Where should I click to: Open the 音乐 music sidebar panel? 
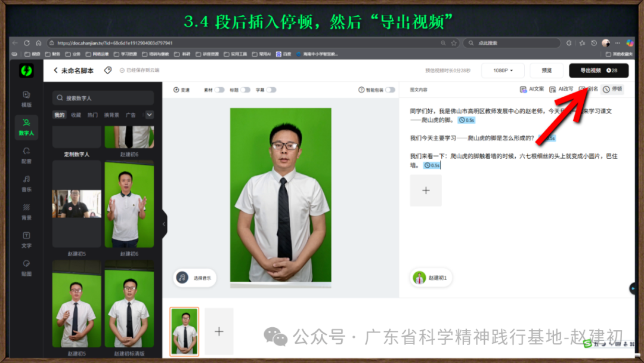(26, 183)
